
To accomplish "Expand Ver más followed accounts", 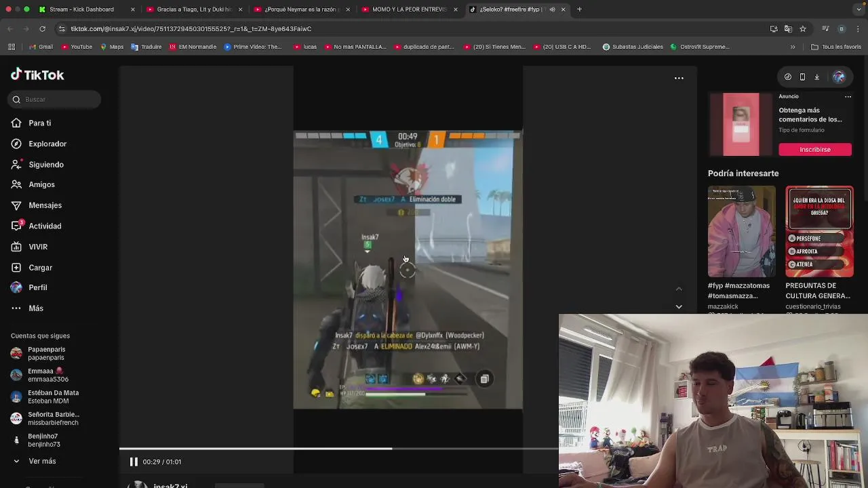I will click(x=41, y=461).
